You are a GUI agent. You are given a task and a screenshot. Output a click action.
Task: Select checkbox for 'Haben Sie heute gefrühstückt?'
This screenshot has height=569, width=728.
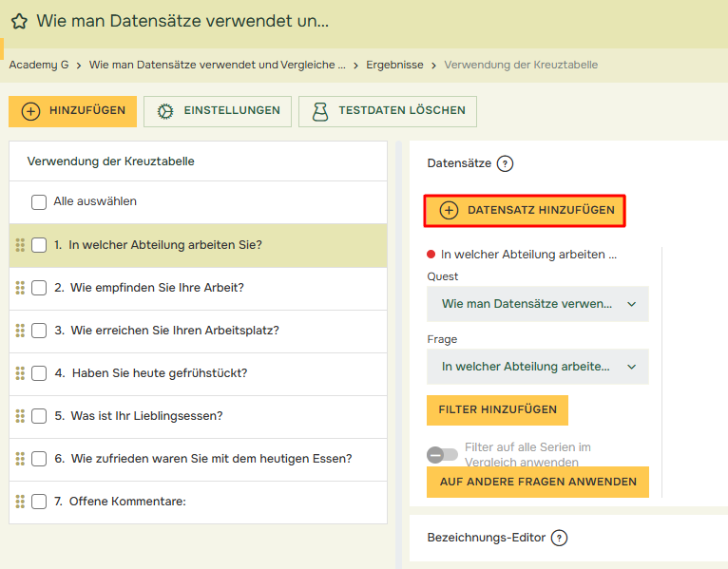tap(39, 373)
